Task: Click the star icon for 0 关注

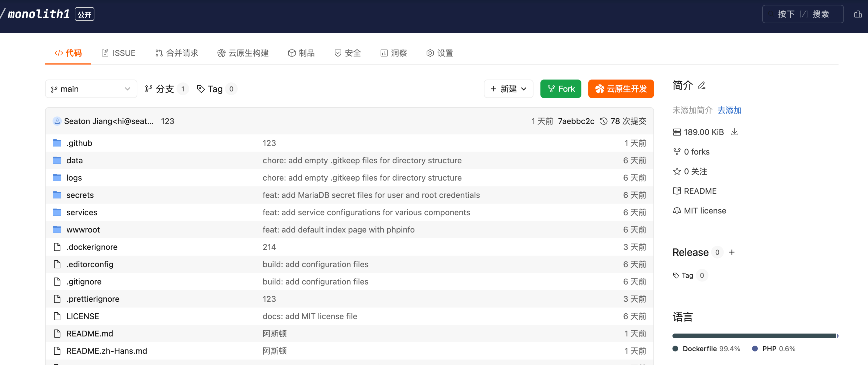Action: click(677, 171)
